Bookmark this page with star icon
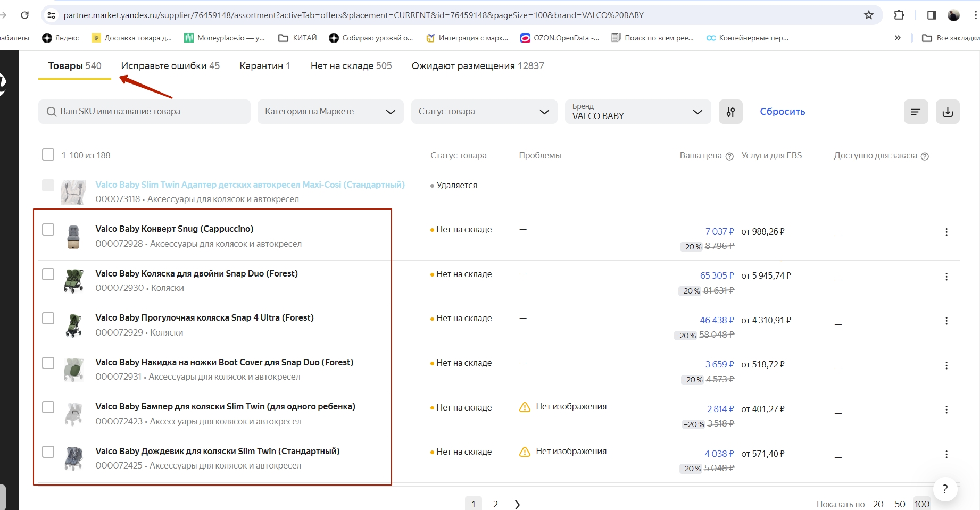The height and width of the screenshot is (510, 980). [869, 15]
